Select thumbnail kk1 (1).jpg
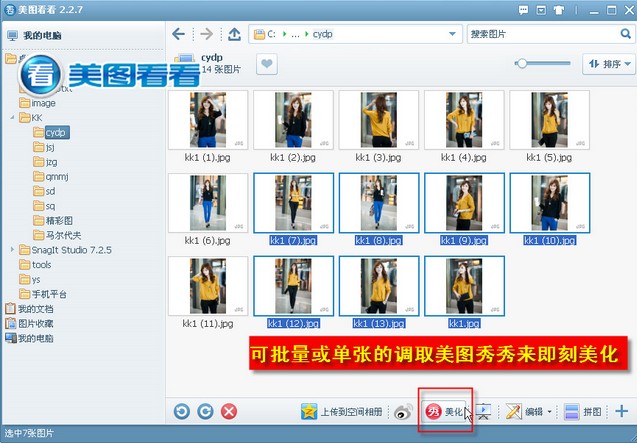The height and width of the screenshot is (443, 637). coord(208,120)
